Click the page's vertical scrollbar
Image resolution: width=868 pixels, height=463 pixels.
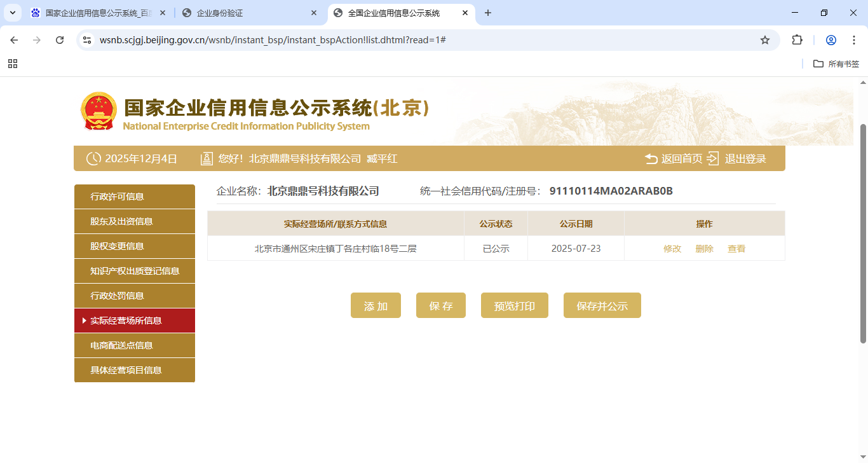[x=863, y=233]
